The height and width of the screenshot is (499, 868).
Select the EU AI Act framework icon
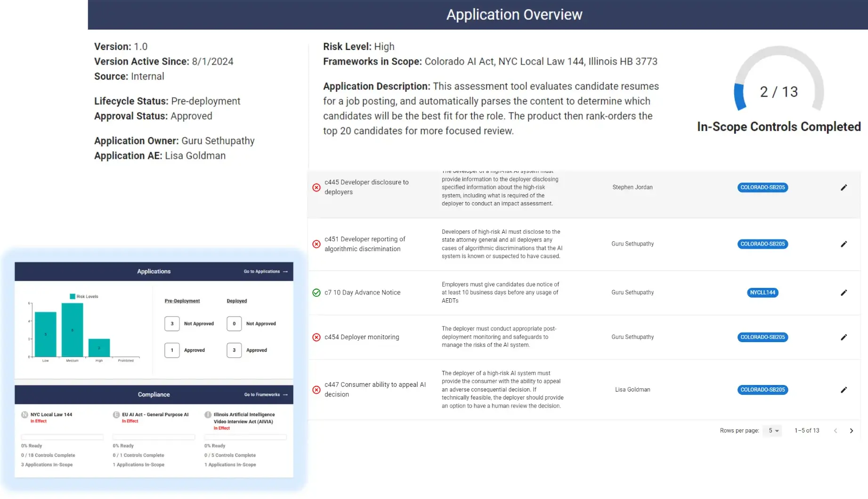coord(116,414)
